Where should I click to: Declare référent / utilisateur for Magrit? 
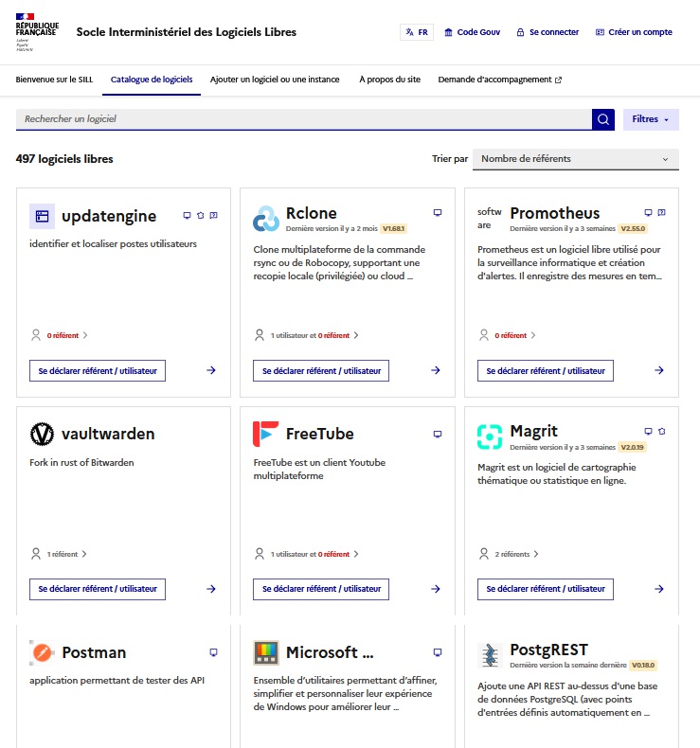[546, 589]
